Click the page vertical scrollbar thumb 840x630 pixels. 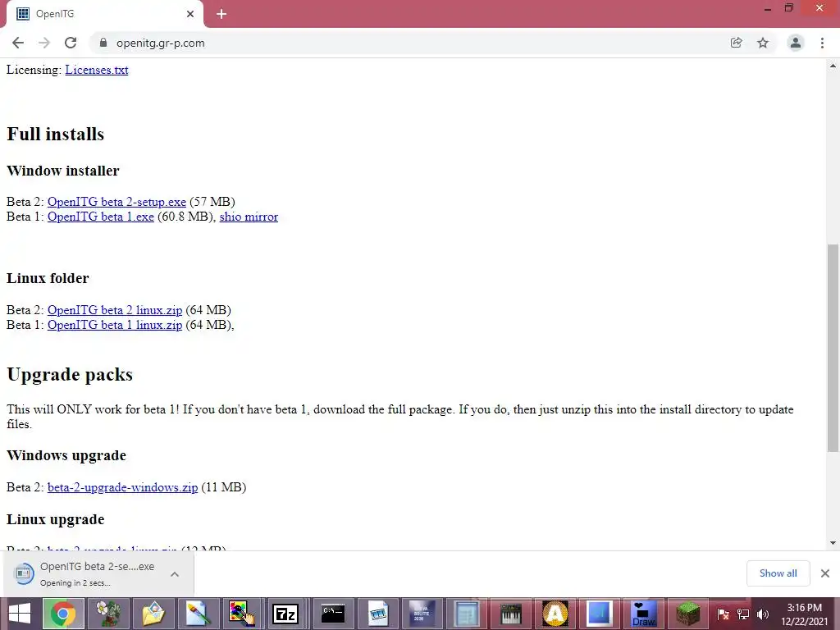pyautogui.click(x=833, y=347)
